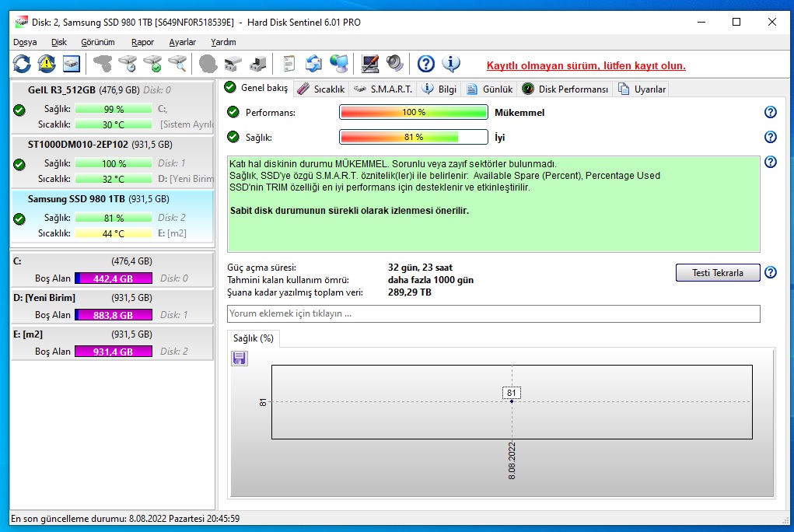Click help icon next to Performans bar
This screenshot has width=794, height=532.
point(770,112)
